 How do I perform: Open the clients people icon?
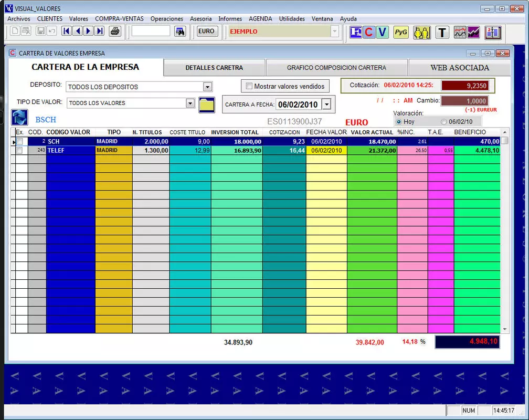422,33
